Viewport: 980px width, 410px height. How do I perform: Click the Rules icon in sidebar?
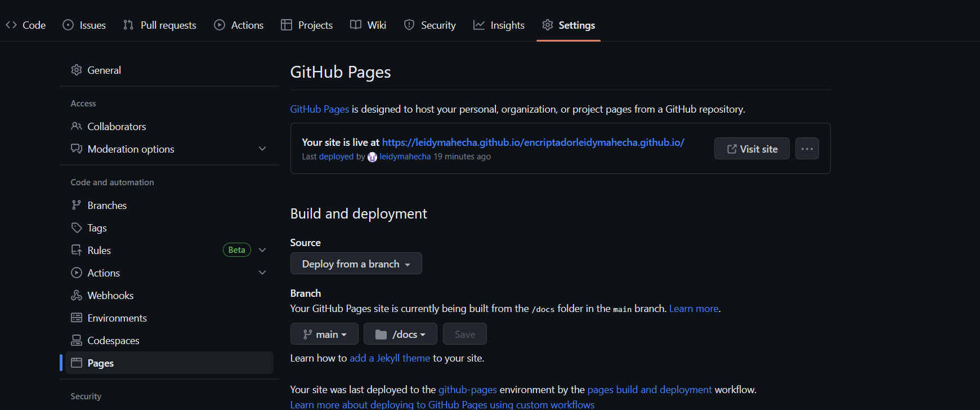click(x=77, y=250)
